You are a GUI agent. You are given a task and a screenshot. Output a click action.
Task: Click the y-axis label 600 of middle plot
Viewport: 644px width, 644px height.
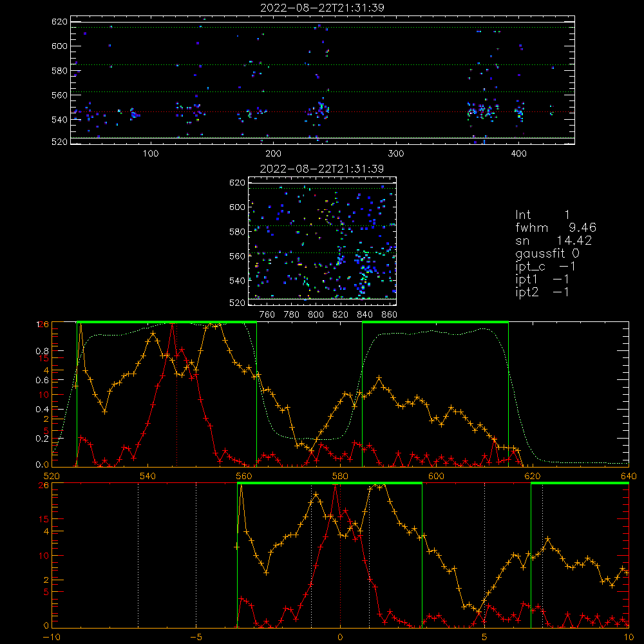tap(237, 207)
